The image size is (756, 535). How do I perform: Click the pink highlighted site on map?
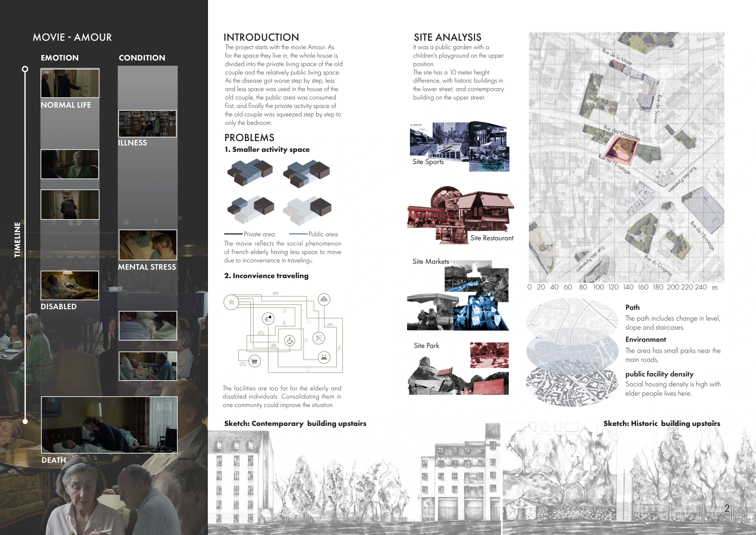pyautogui.click(x=622, y=150)
